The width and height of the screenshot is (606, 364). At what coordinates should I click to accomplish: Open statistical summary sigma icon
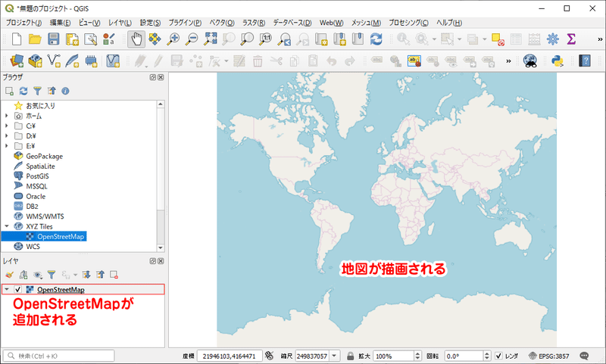(x=571, y=39)
